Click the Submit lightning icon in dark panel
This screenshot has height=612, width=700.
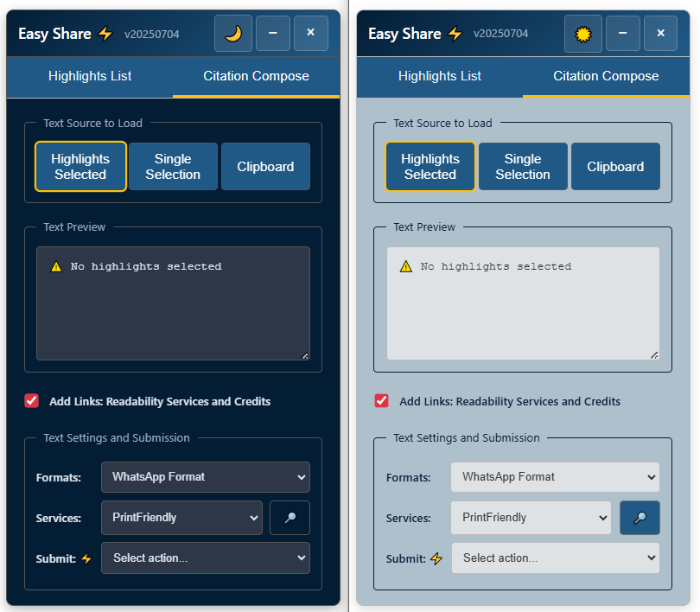click(x=86, y=558)
